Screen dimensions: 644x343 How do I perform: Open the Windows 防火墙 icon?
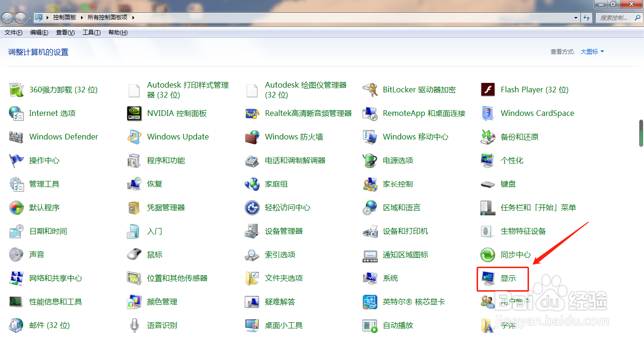(x=252, y=137)
